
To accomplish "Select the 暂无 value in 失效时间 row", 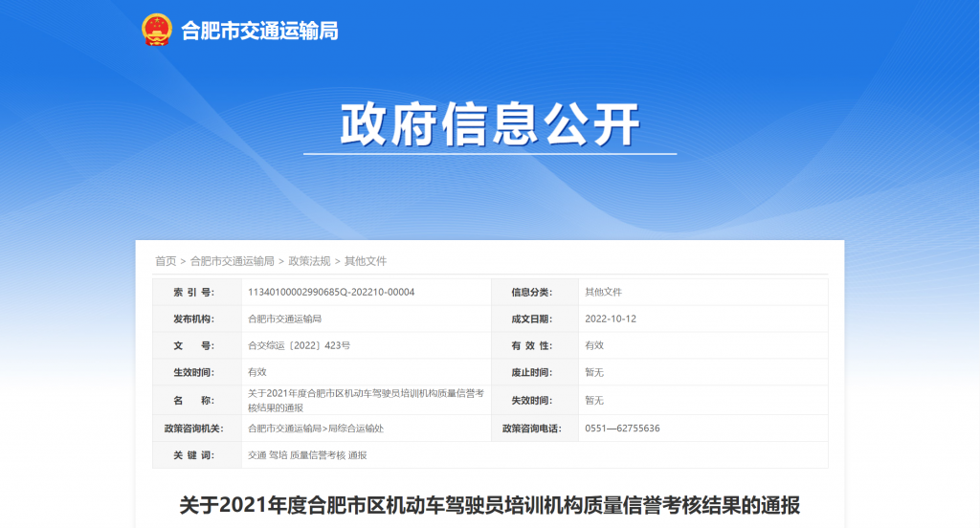I will tap(594, 401).
